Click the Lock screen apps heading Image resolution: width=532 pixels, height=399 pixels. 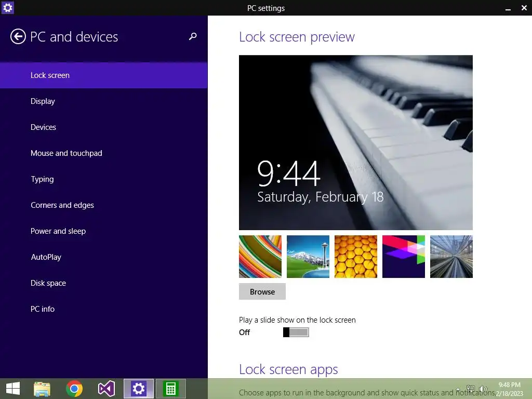288,369
